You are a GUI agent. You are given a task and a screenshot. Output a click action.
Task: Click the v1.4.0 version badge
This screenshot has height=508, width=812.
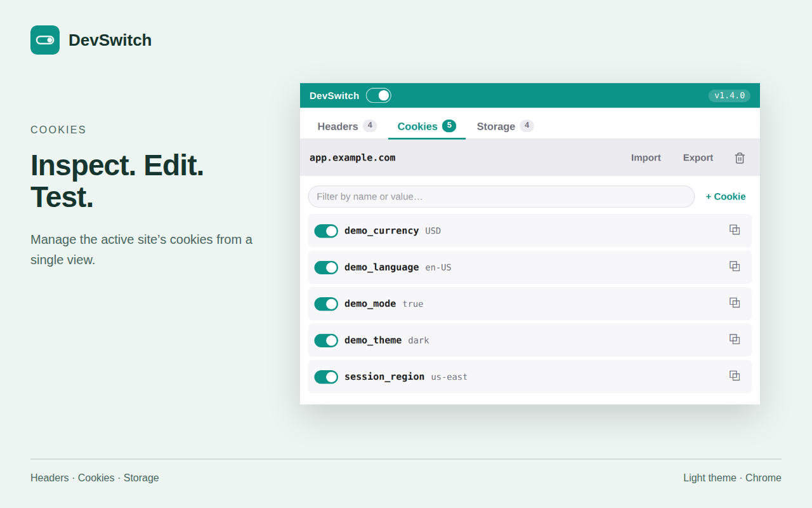730,95
